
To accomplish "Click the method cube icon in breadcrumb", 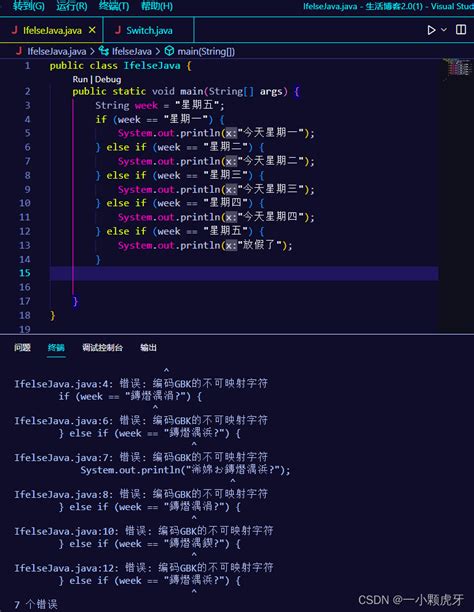I will 169,51.
